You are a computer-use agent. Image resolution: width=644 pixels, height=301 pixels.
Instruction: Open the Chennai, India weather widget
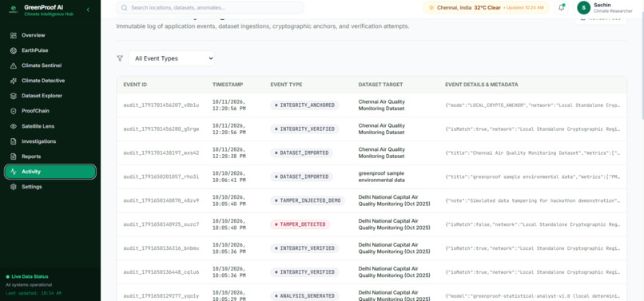point(486,8)
